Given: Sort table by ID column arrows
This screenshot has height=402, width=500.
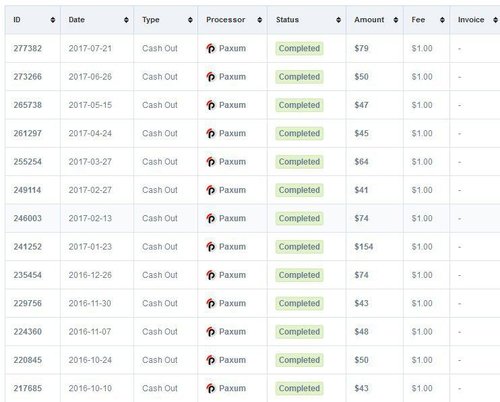Looking at the screenshot, I should tap(53, 20).
